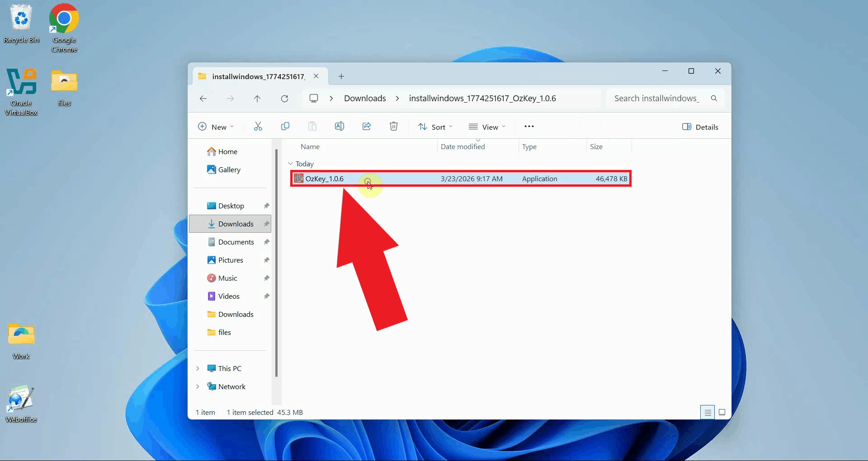Go back using the back arrow
Screen dimensions: 868x461
[x=203, y=99]
